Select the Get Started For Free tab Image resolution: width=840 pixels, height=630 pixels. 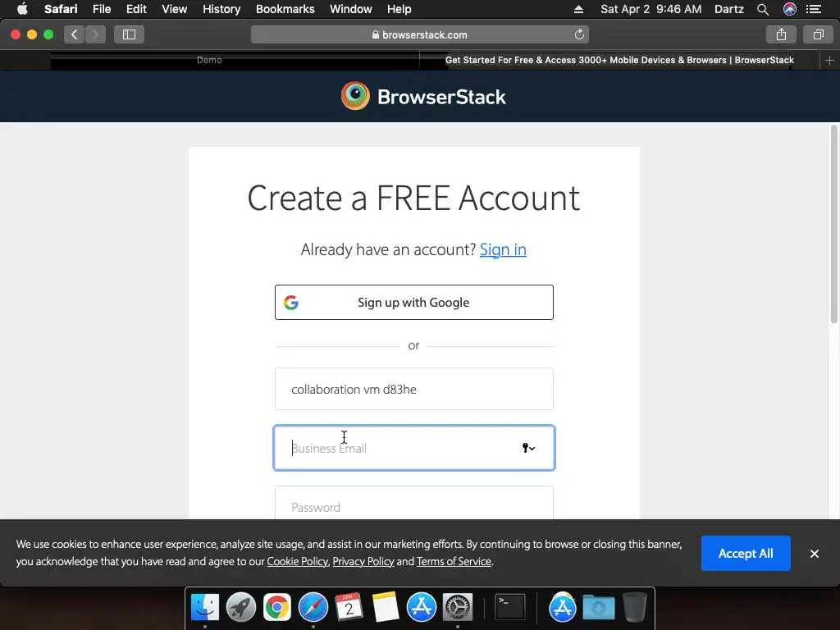pyautogui.click(x=619, y=60)
